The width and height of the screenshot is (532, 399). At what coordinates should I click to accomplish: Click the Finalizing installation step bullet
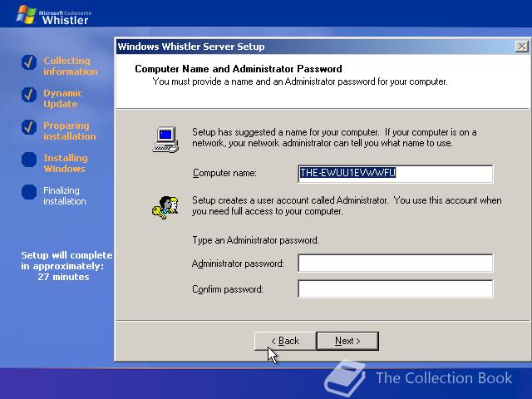(29, 192)
